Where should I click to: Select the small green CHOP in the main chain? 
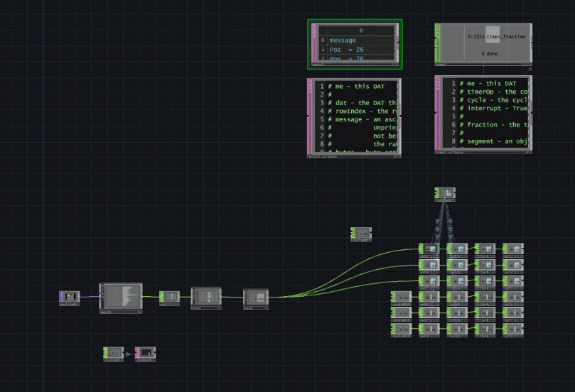click(x=169, y=297)
